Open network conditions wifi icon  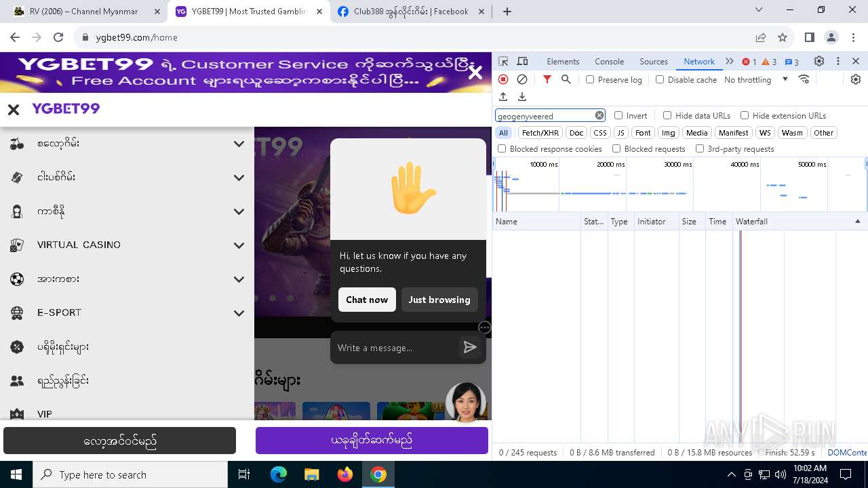coord(804,79)
